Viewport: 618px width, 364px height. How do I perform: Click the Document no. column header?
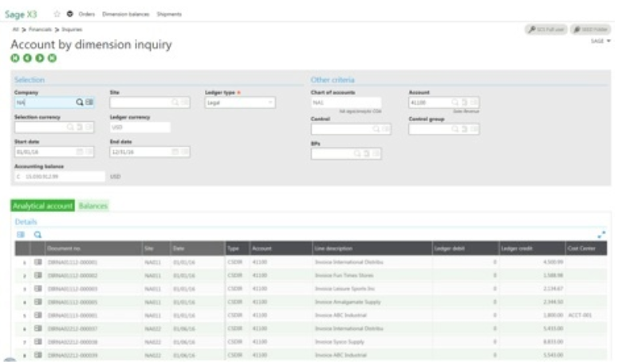(93, 249)
